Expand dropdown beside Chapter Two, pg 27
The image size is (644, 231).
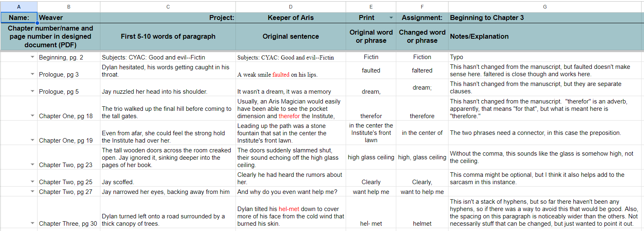coord(33,192)
